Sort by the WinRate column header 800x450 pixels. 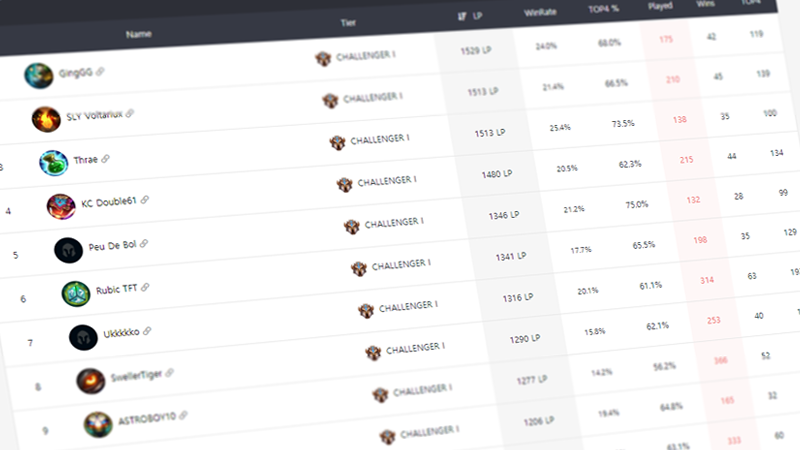point(540,12)
